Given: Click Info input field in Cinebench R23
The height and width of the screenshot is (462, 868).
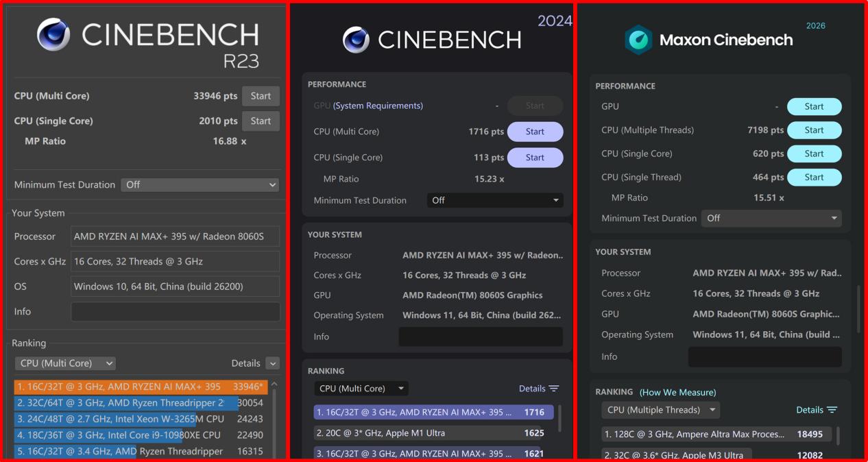Looking at the screenshot, I should pyautogui.click(x=176, y=311).
